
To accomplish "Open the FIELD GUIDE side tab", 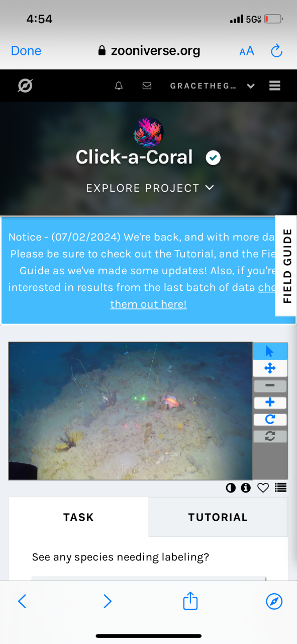I will [x=286, y=266].
